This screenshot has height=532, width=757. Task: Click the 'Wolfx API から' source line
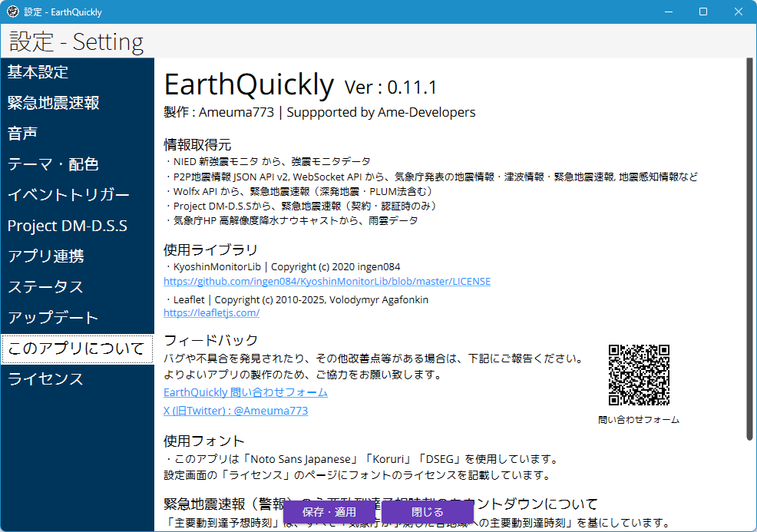[298, 191]
